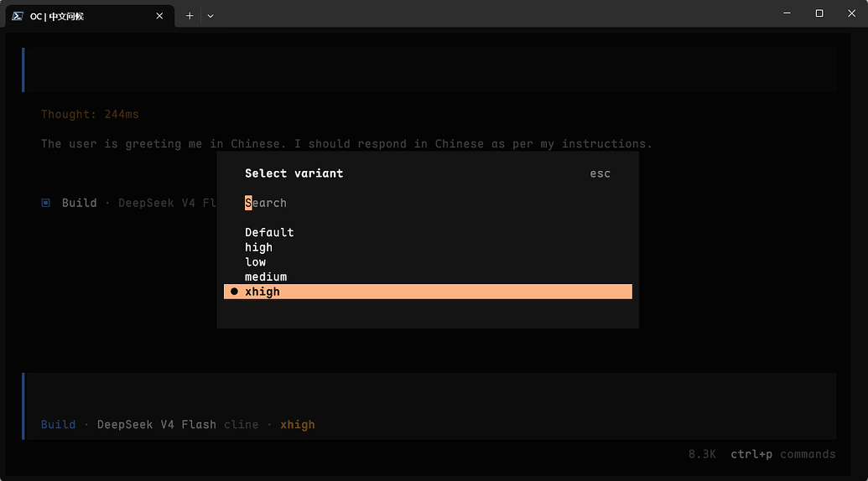Image resolution: width=868 pixels, height=481 pixels.
Task: Click the Thought: 244ms line
Action: point(90,115)
